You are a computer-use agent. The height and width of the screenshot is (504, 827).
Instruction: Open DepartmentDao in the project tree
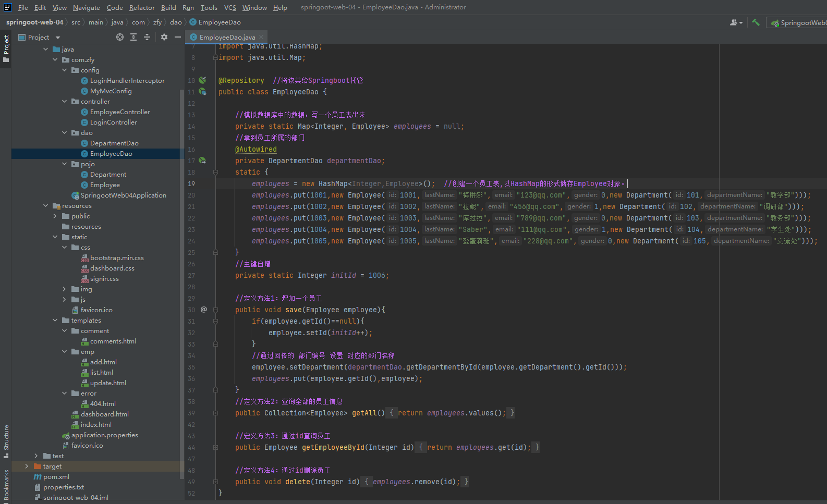click(114, 143)
